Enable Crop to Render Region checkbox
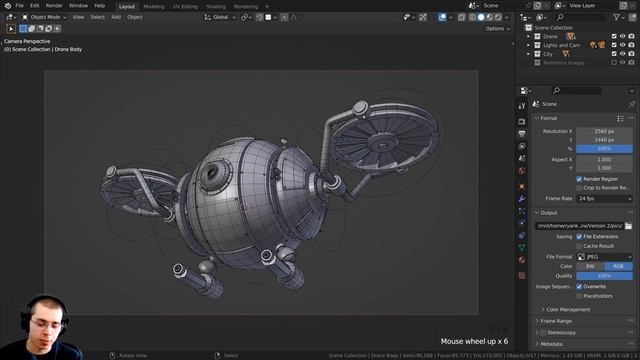 click(x=579, y=188)
